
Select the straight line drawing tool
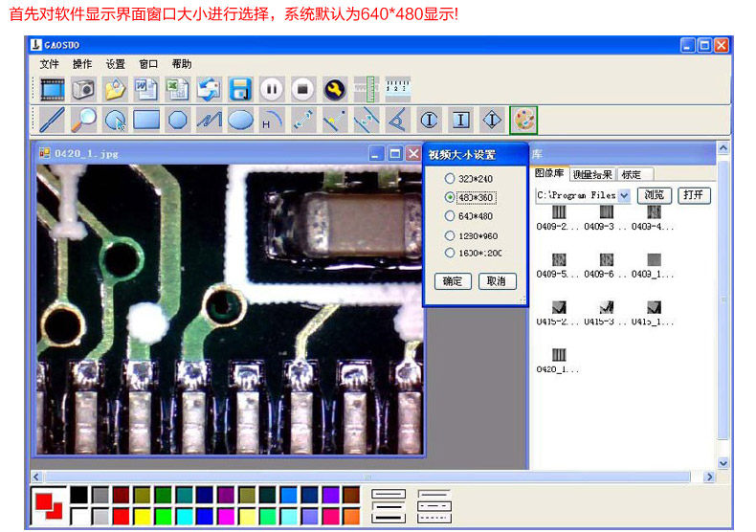click(52, 120)
